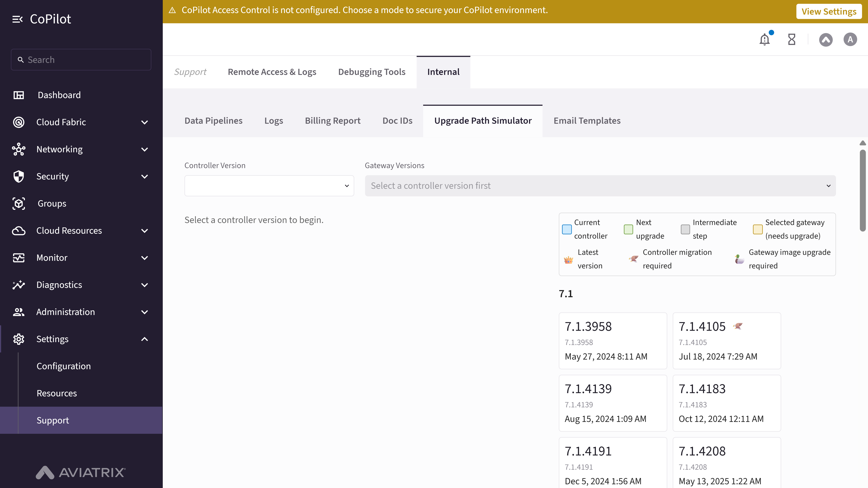
Task: Collapse sidebar with the hamburger menu icon
Action: click(x=17, y=19)
